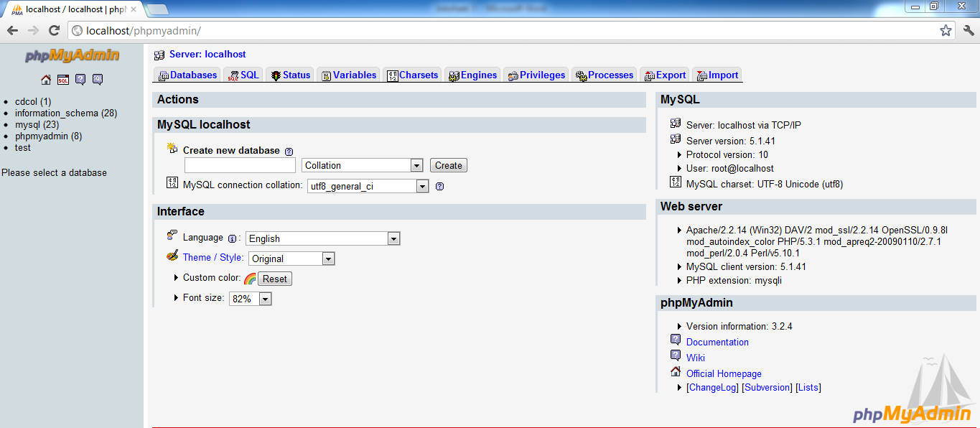Open the Language dropdown showing English
The height and width of the screenshot is (428, 980).
tap(322, 238)
